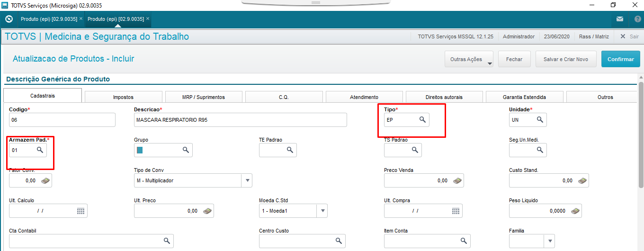Screen dimensions: 644x251
Task: Open the Grupo lookup magnifier
Action: [x=186, y=150]
